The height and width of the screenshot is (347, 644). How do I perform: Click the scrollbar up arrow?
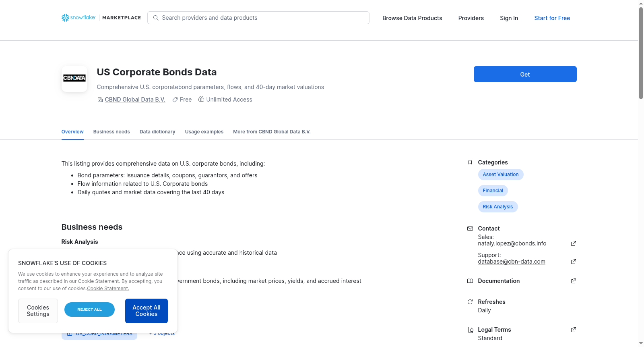point(641,3)
